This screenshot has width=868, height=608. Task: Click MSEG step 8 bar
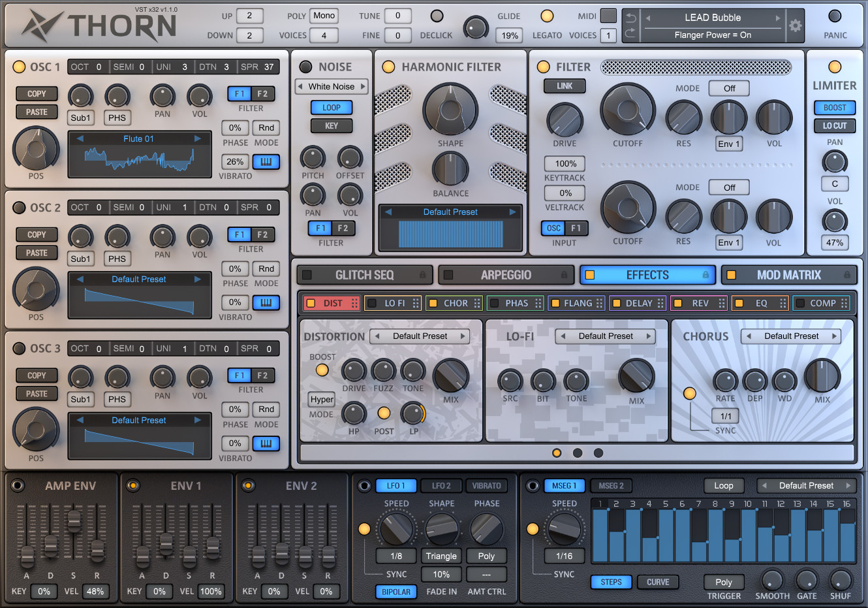tap(715, 536)
